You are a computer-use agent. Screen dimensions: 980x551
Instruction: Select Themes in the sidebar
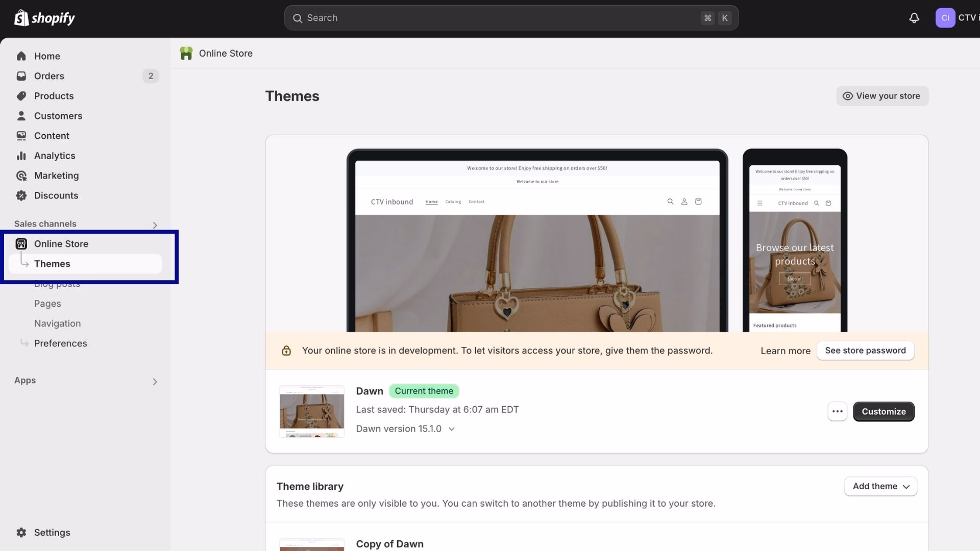tap(85, 264)
